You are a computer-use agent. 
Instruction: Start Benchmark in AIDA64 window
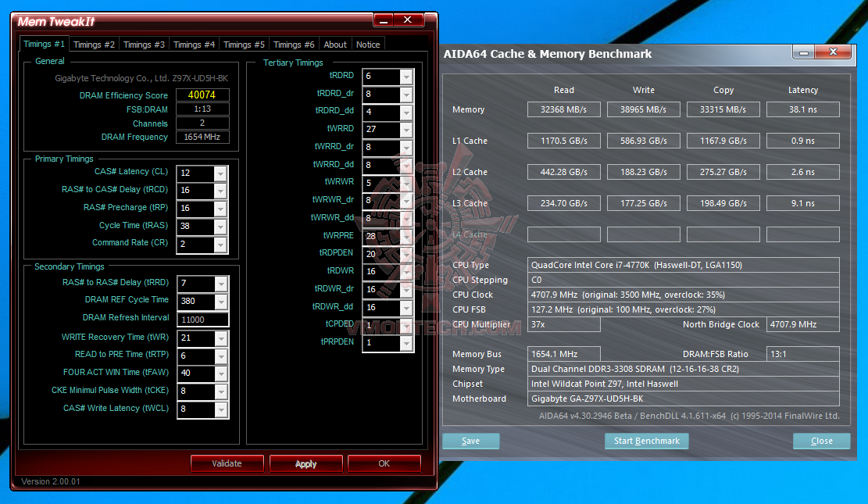click(x=647, y=441)
